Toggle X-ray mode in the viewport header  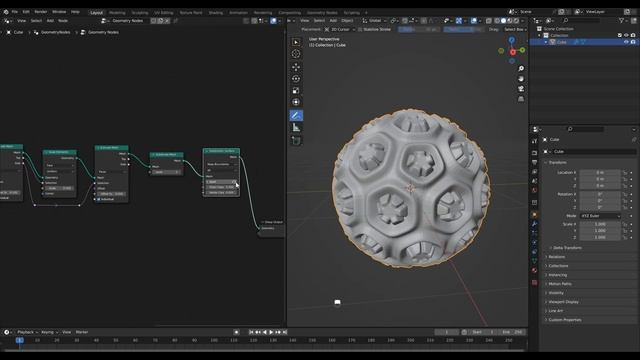coord(489,21)
